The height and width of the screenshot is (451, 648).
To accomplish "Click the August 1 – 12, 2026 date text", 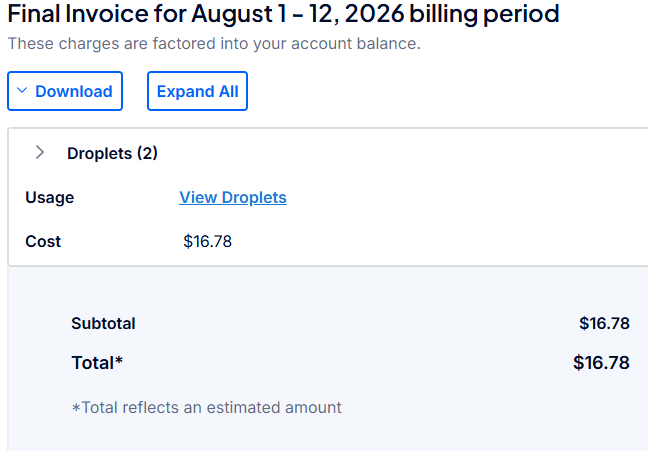I will (298, 13).
